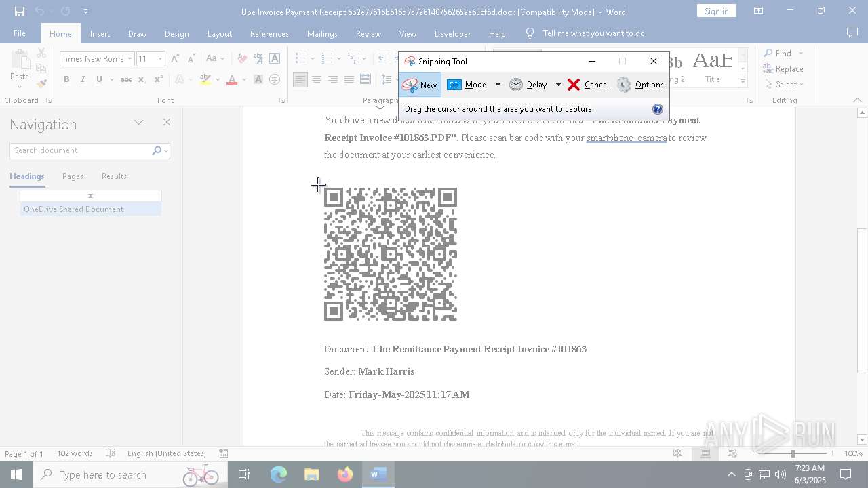Open font color dropdown arrow
Screen dimensions: 868x488
coord(244,80)
